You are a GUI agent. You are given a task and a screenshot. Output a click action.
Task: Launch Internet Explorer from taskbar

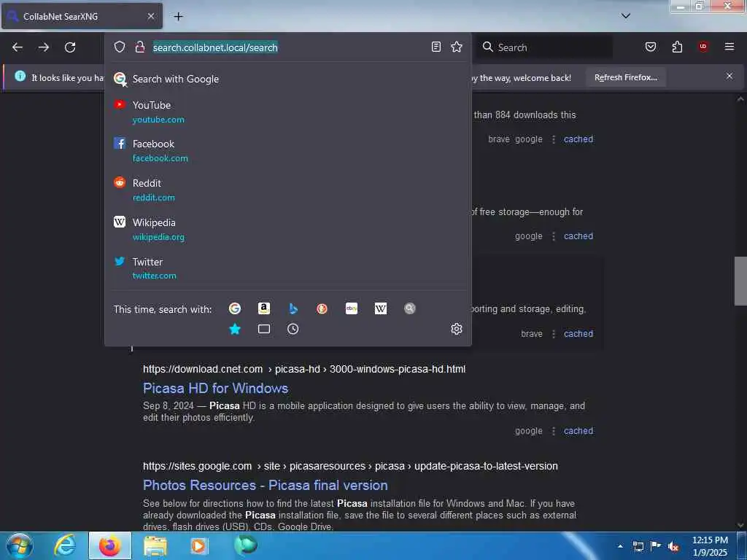point(65,545)
